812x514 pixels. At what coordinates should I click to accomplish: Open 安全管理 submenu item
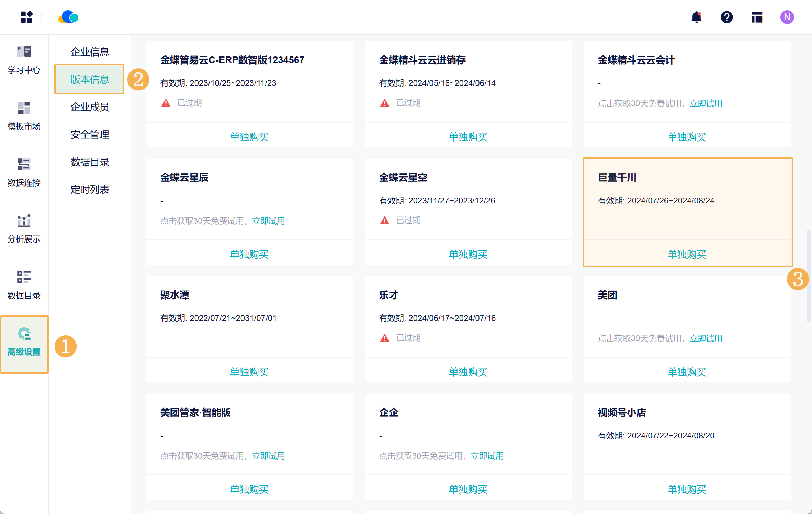click(90, 134)
